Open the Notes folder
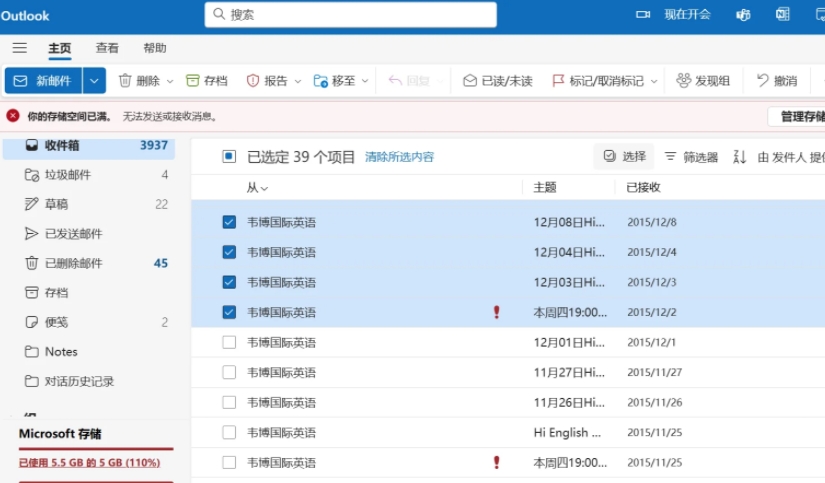Image resolution: width=825 pixels, height=483 pixels. coord(88,351)
